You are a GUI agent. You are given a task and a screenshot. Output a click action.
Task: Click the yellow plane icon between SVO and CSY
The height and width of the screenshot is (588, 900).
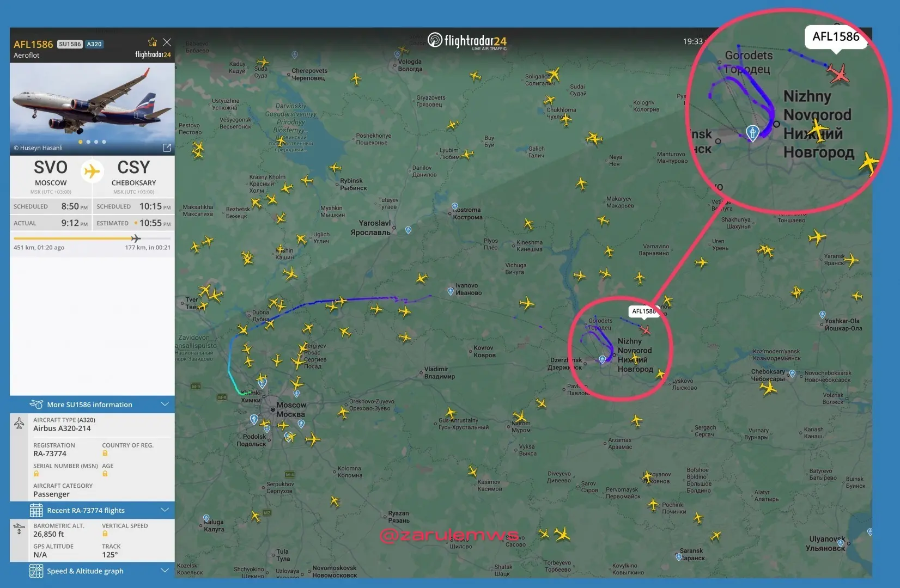point(92,171)
